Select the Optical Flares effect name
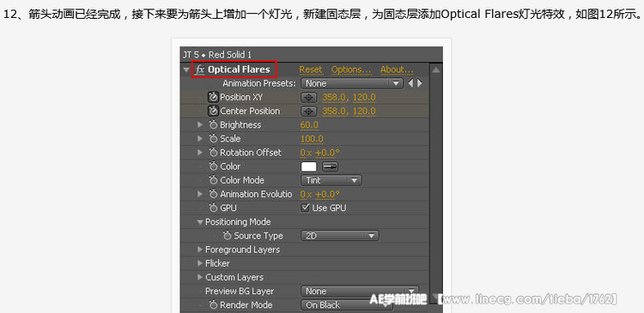Screen dimensions: 644x313 (239, 69)
